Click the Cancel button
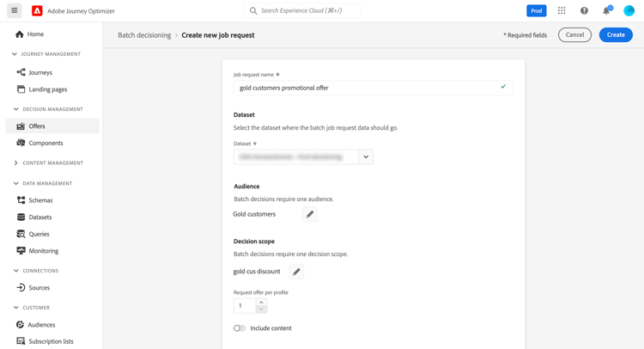The height and width of the screenshot is (349, 644). [574, 35]
